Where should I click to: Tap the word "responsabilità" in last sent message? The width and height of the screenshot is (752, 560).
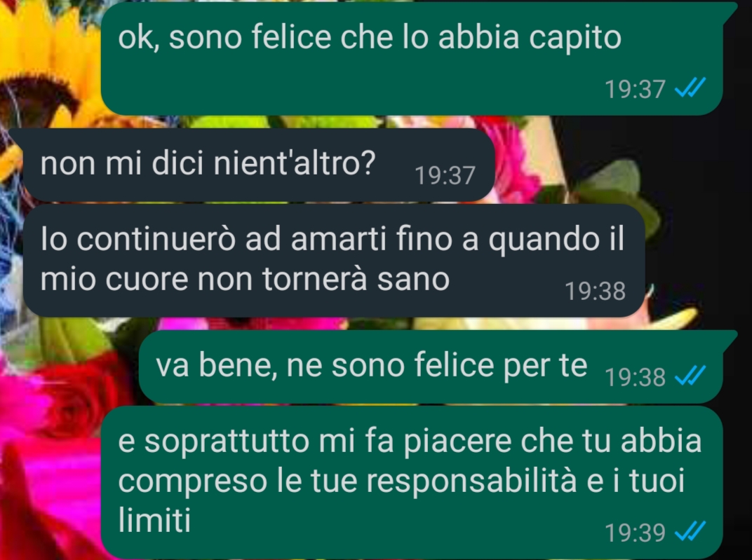point(471,481)
